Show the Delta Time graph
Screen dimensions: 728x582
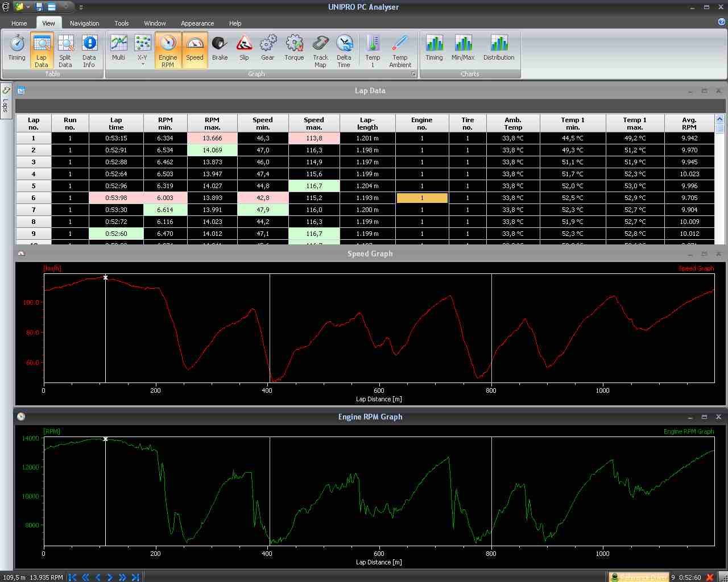point(344,50)
